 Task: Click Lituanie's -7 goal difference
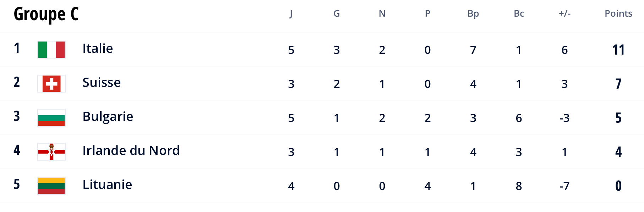point(564,186)
